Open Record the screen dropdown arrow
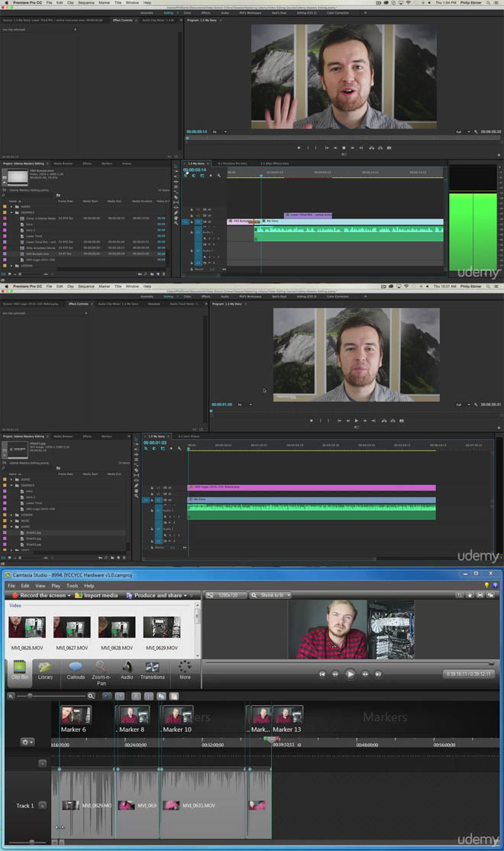 pyautogui.click(x=69, y=596)
